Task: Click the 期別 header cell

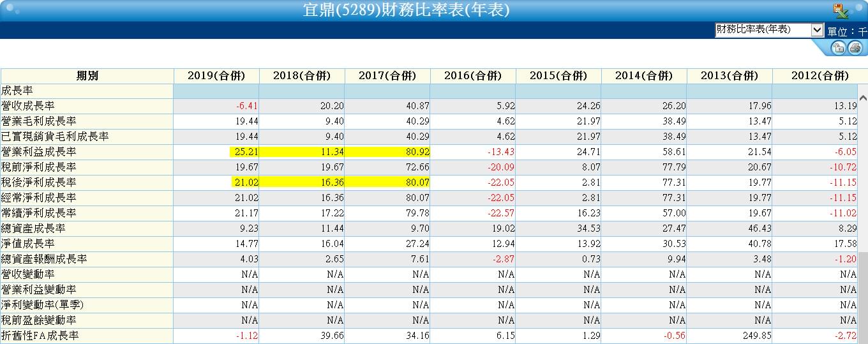Action: click(87, 76)
